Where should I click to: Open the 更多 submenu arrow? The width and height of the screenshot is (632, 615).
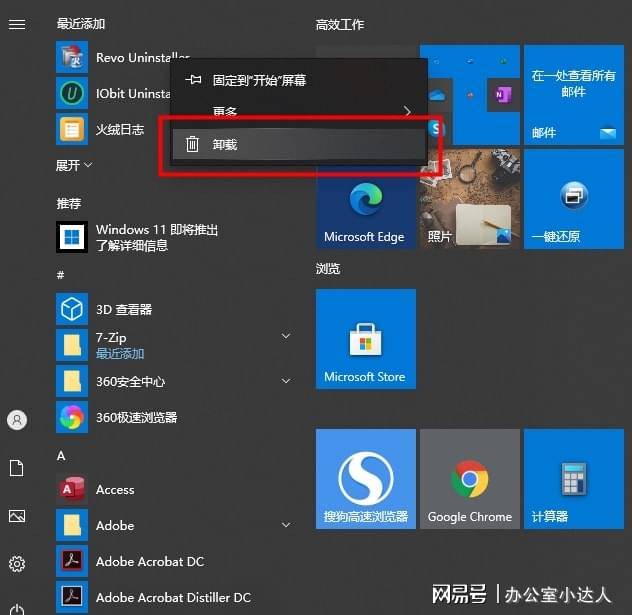coord(407,110)
